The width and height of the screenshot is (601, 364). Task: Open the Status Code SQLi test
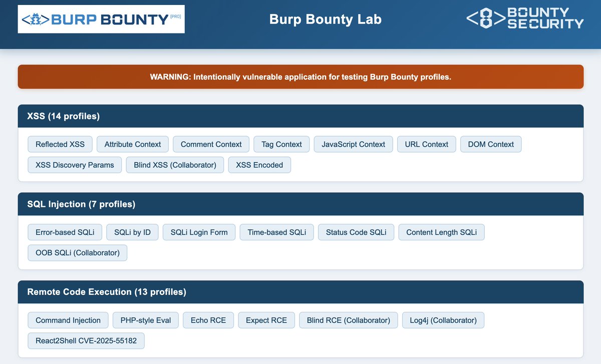tap(356, 232)
